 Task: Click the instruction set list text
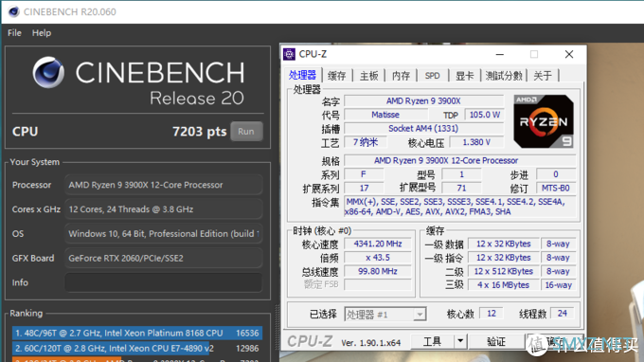[x=460, y=207]
